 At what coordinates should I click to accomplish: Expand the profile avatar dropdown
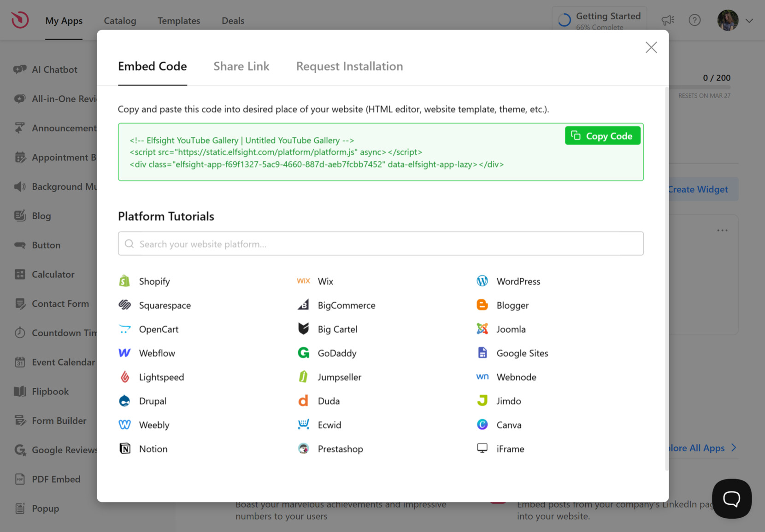(x=727, y=20)
